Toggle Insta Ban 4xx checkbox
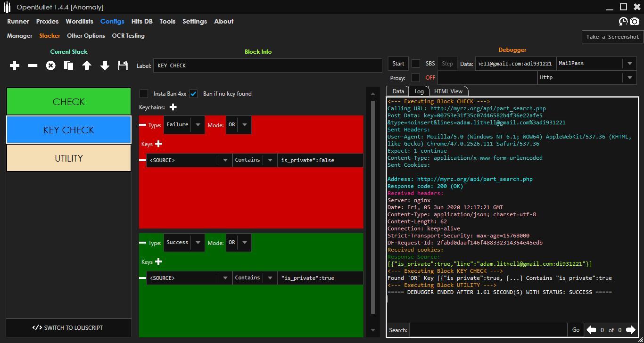 coord(144,94)
